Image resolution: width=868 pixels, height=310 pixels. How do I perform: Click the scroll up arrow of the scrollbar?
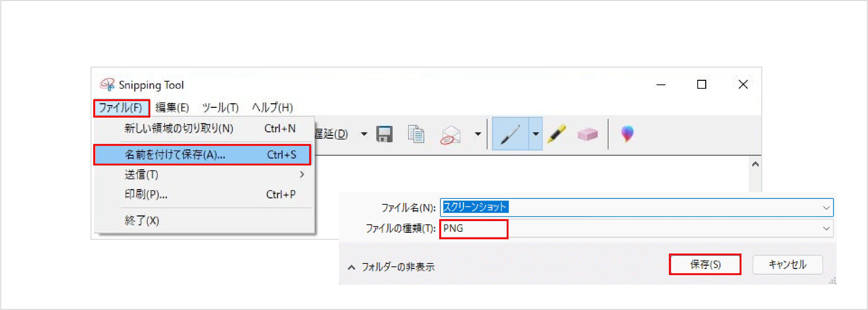pos(755,164)
